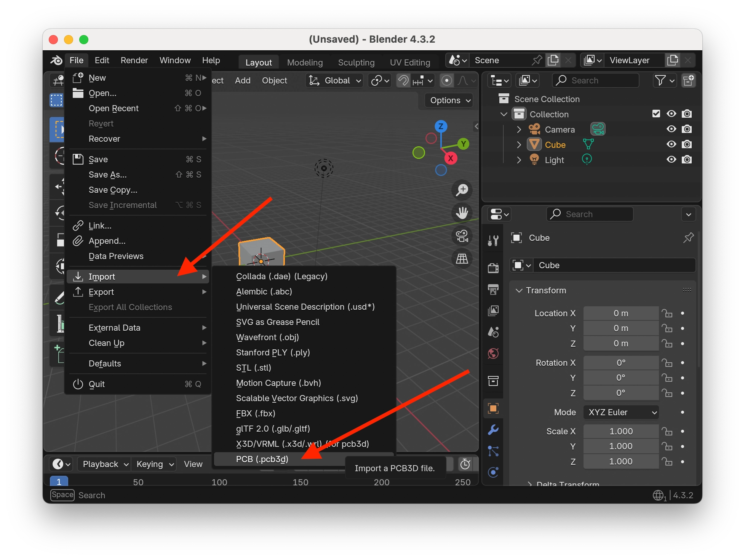The width and height of the screenshot is (745, 560).
Task: Open the Render Properties tab
Action: tap(493, 268)
